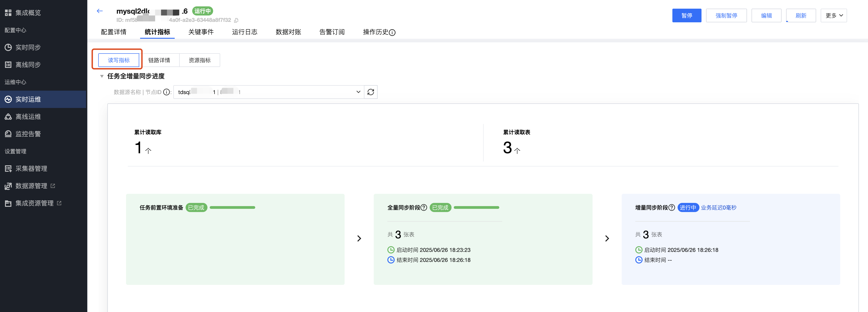Click info icon next to 操作历史
Image resolution: width=868 pixels, height=312 pixels.
[392, 32]
